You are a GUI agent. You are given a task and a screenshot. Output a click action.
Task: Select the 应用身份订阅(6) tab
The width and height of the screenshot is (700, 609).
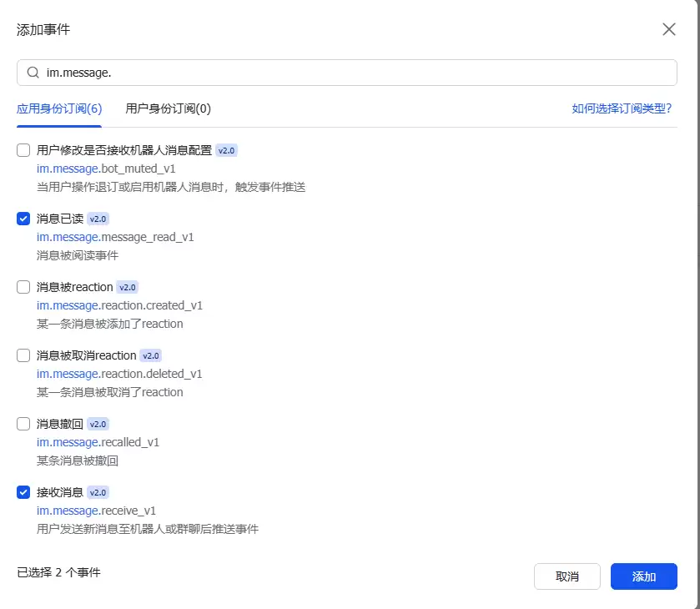point(59,108)
